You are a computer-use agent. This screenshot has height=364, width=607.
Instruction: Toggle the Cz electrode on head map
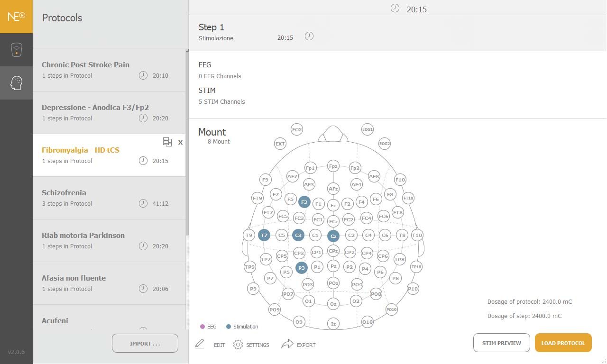pos(333,236)
